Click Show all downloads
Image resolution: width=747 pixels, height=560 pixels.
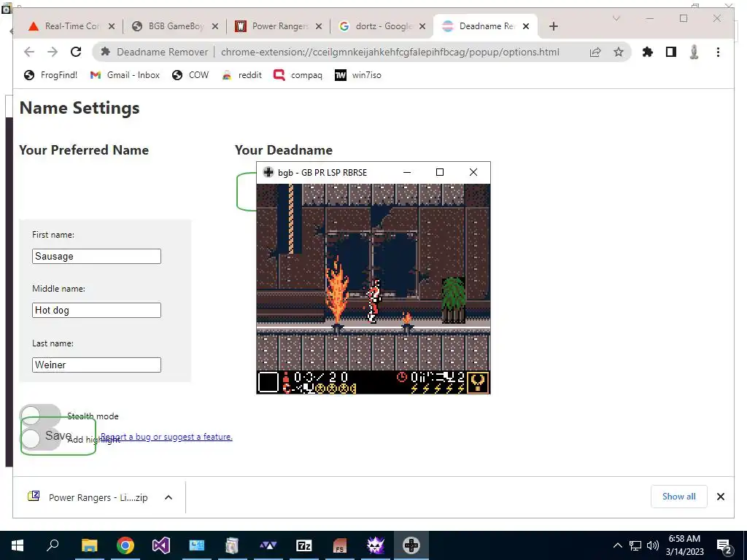tap(679, 497)
